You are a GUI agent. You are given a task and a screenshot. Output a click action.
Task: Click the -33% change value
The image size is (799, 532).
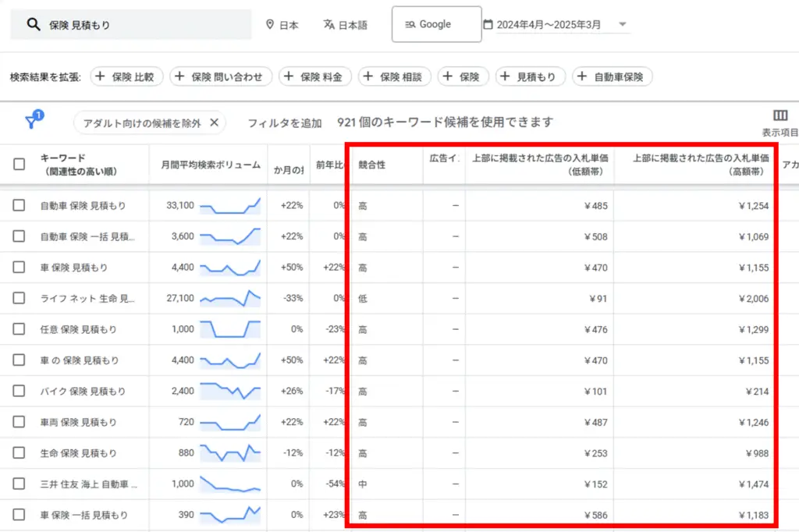coord(293,298)
